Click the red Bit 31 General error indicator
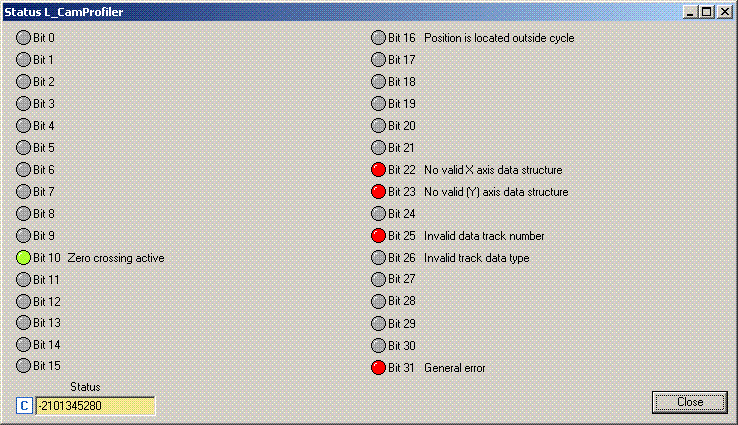The height and width of the screenshot is (425, 738). click(379, 368)
